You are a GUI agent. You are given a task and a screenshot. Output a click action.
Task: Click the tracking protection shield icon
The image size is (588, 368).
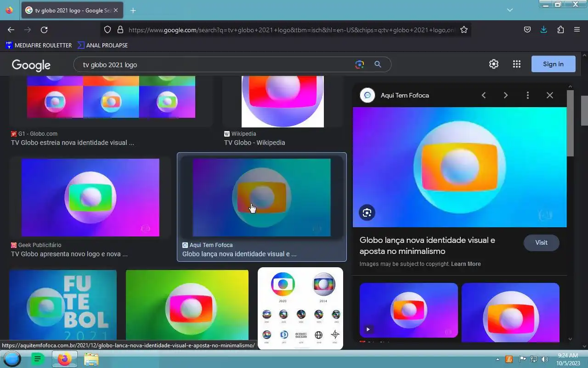(x=107, y=30)
